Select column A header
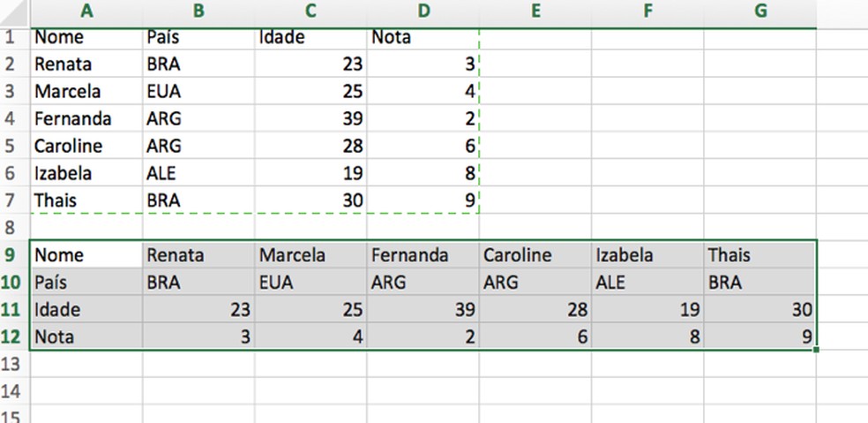The image size is (868, 423). pos(86,11)
